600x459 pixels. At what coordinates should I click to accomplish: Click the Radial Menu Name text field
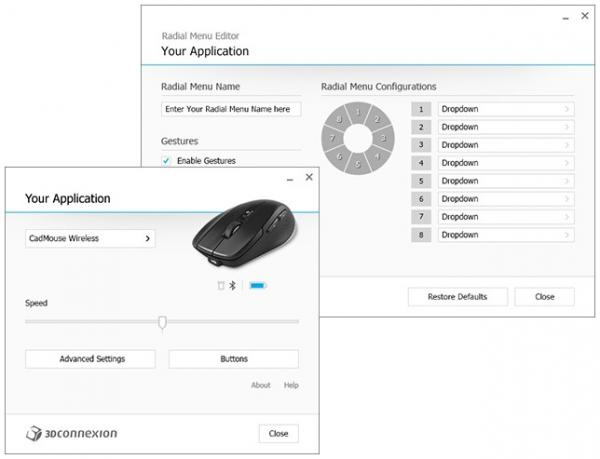tap(231, 109)
